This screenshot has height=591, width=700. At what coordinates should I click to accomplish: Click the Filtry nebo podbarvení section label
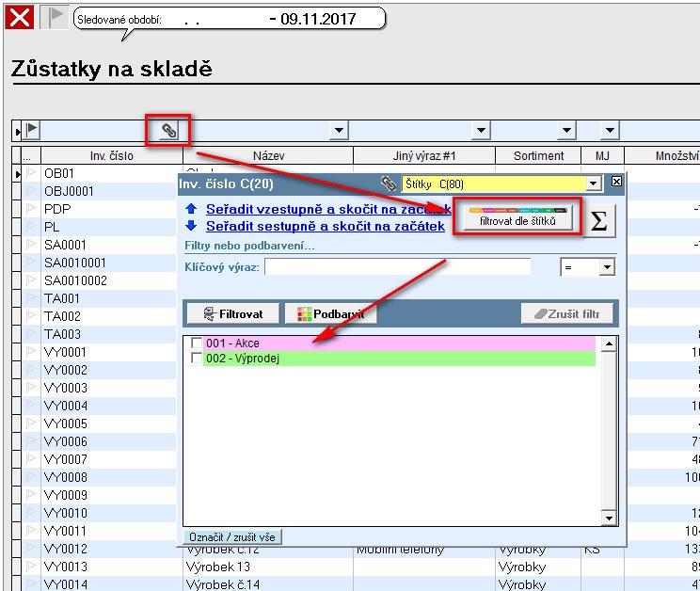249,246
